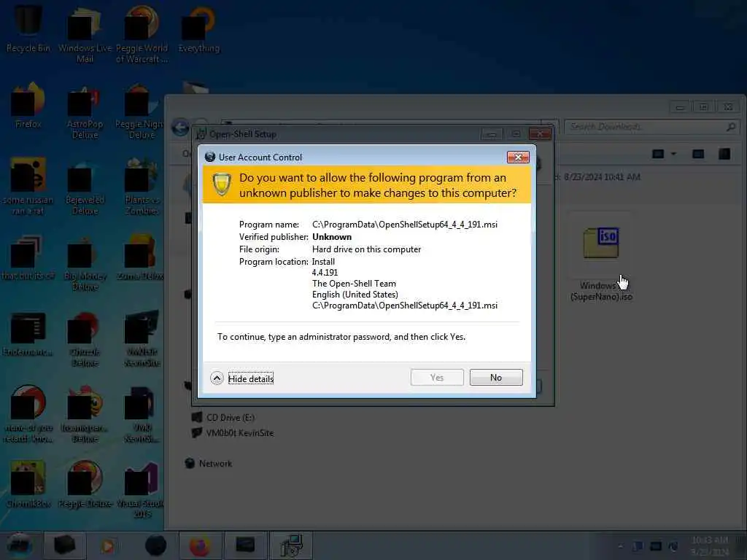Show hidden tray icons arrow
747x560 pixels.
(620, 546)
